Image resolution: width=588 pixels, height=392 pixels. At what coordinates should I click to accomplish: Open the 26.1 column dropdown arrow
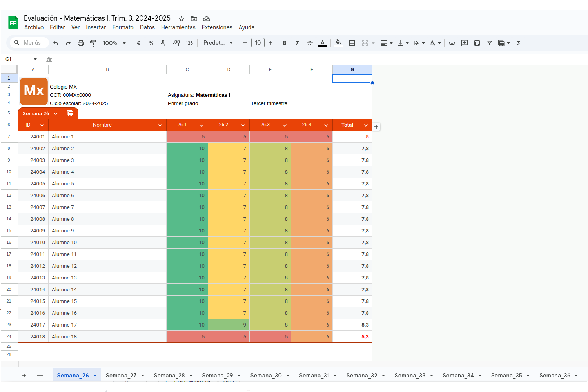point(201,125)
